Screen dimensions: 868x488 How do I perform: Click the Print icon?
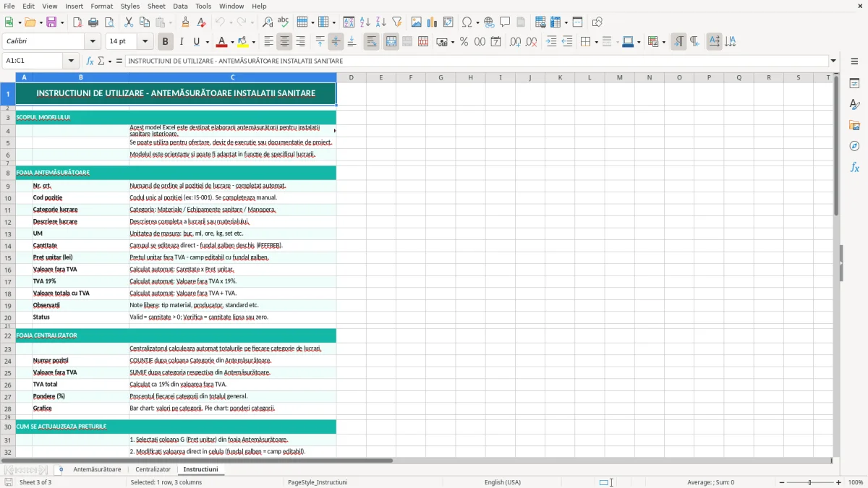point(92,22)
